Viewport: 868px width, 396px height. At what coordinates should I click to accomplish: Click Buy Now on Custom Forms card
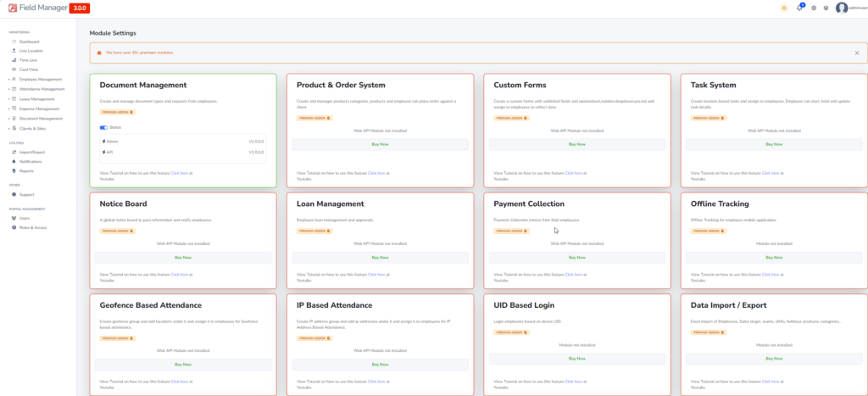[x=576, y=144]
